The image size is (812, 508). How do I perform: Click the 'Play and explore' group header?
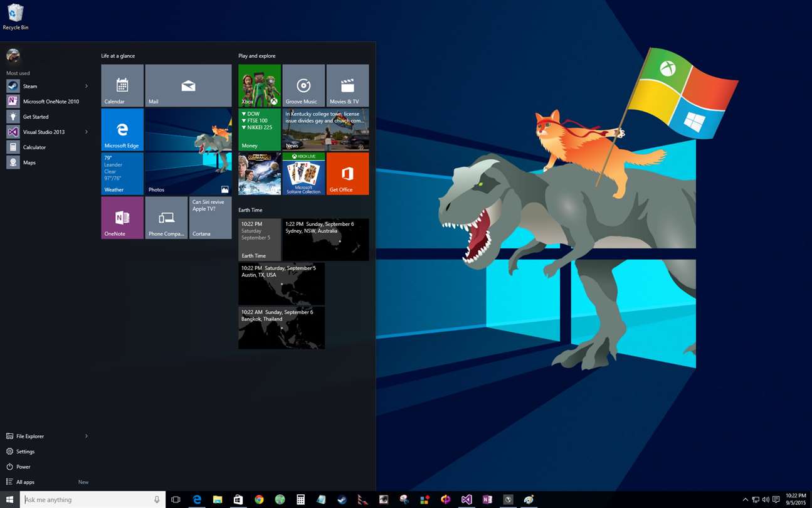pyautogui.click(x=257, y=56)
